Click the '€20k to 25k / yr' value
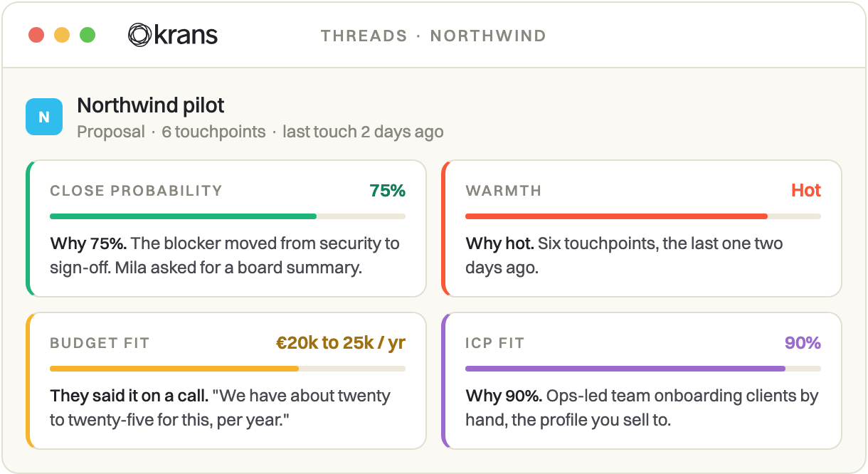The image size is (868, 474). pos(341,343)
